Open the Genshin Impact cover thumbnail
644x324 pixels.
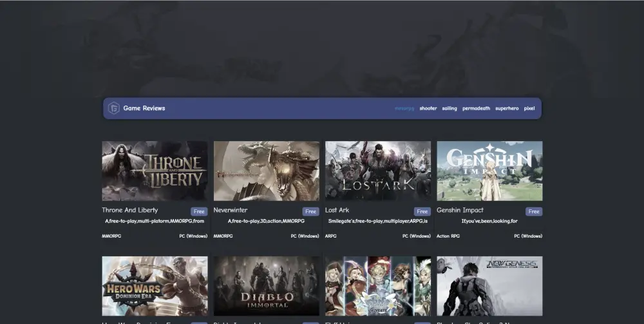(489, 171)
